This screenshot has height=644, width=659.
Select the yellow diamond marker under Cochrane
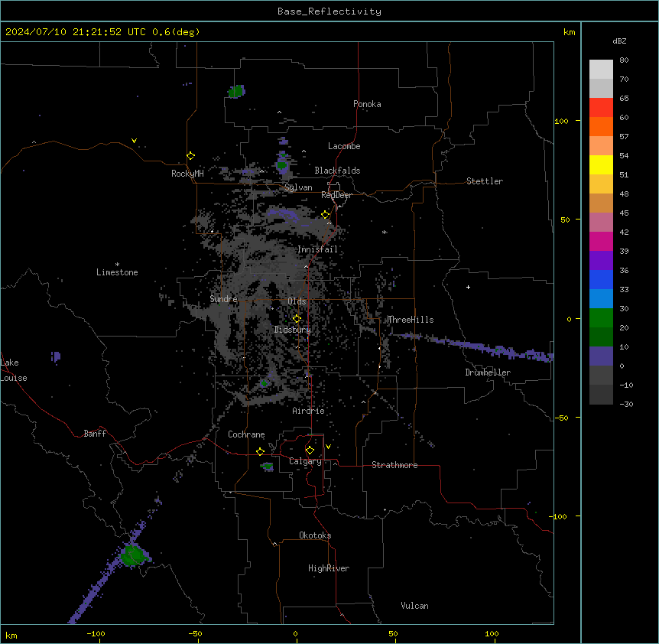(260, 451)
